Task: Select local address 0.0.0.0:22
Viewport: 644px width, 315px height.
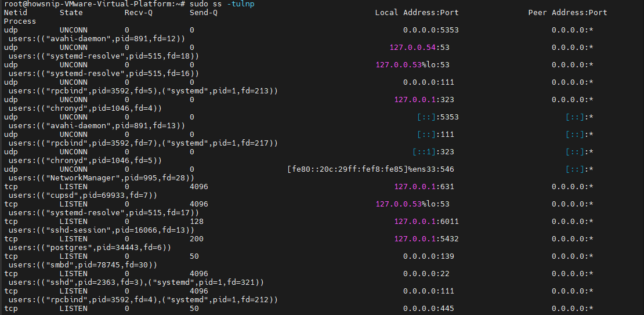Action: [426, 273]
